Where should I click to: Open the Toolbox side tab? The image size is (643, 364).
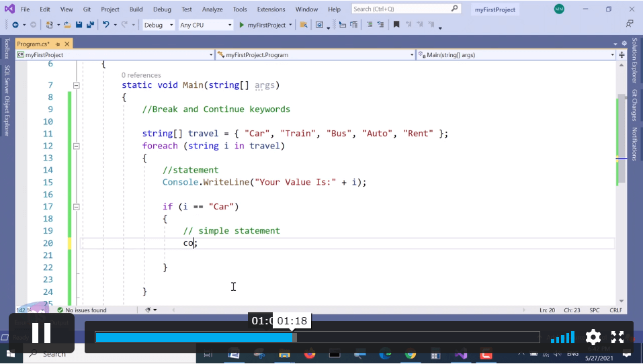click(7, 48)
